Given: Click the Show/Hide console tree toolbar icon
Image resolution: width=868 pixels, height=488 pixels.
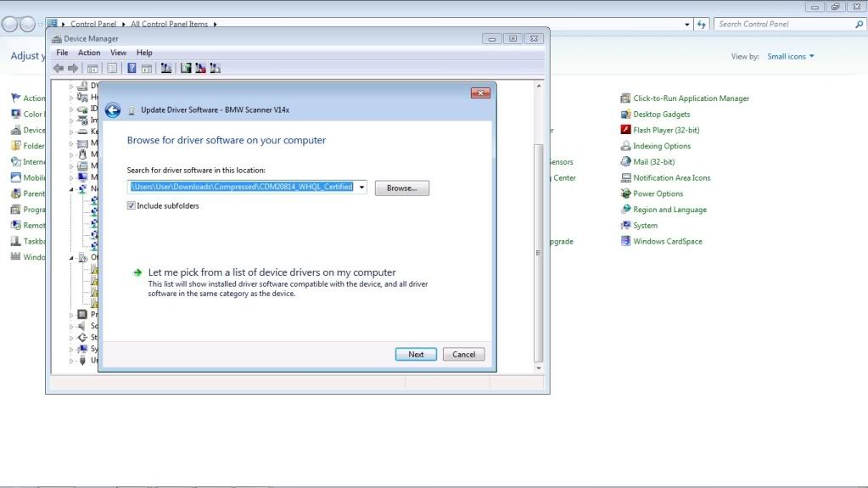Looking at the screenshot, I should pyautogui.click(x=92, y=68).
